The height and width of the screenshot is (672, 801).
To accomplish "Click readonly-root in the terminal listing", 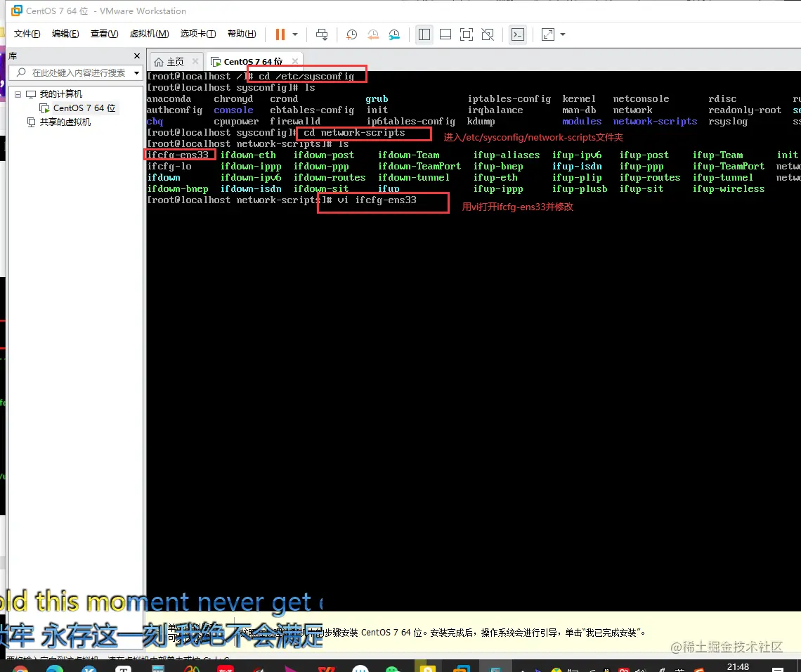I will (745, 110).
